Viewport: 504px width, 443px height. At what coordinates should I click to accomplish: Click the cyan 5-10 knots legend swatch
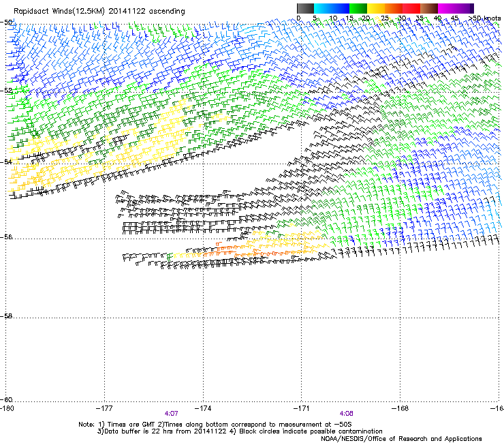[323, 8]
